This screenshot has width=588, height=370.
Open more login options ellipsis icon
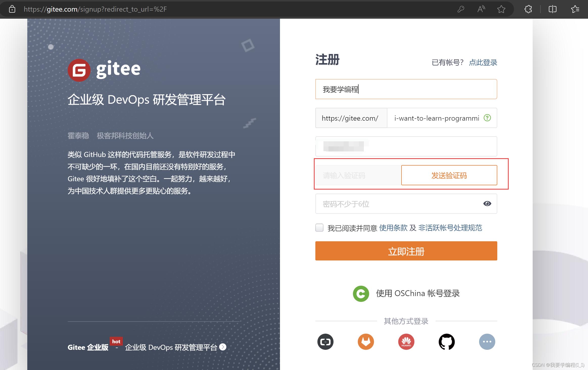pos(487,342)
